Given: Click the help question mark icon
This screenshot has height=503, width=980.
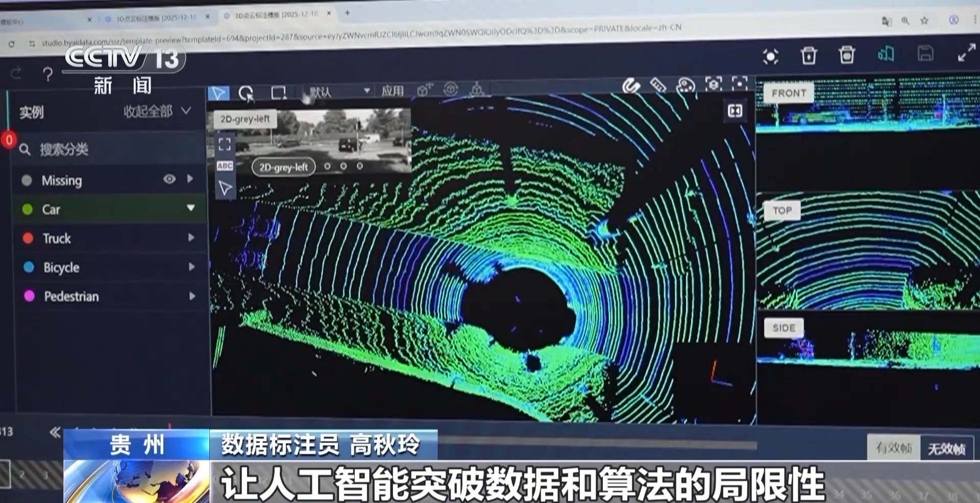Looking at the screenshot, I should pos(48,75).
